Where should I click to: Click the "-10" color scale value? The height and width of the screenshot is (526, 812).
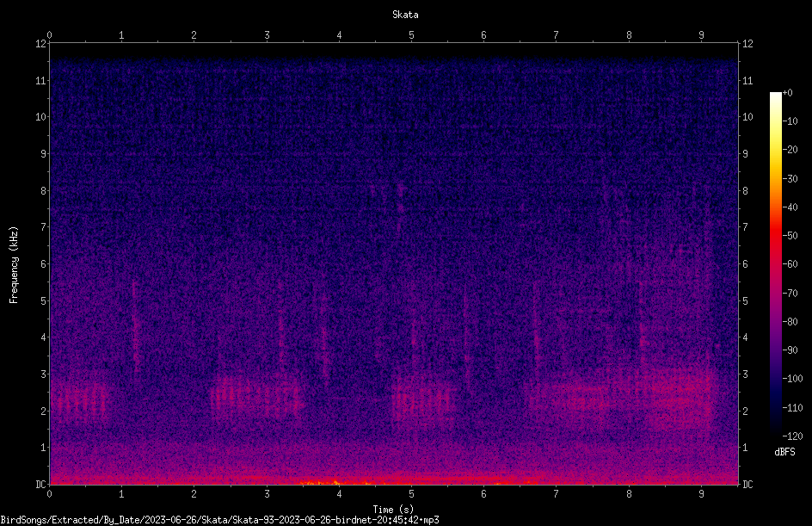point(790,121)
